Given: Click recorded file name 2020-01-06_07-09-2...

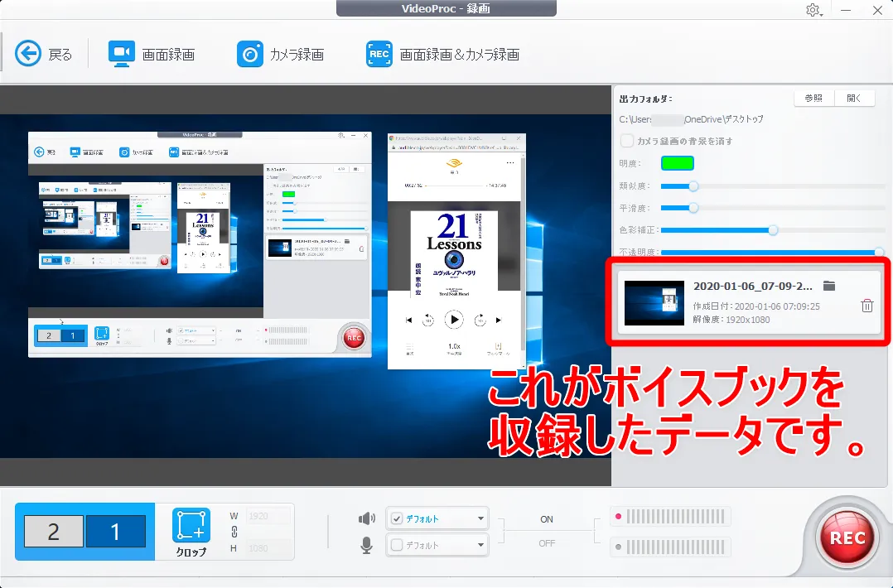Looking at the screenshot, I should (x=752, y=286).
